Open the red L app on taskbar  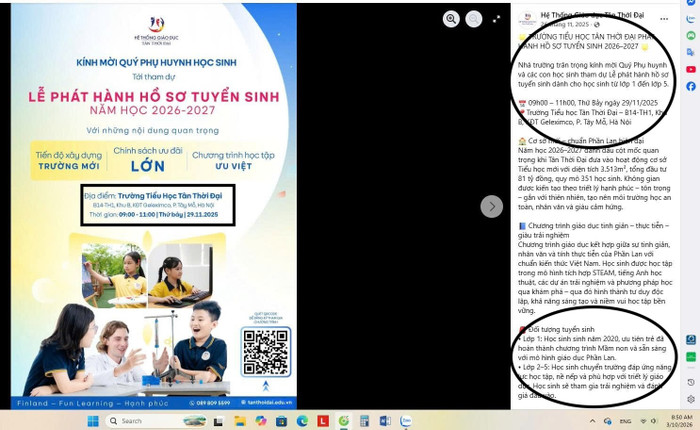[x=323, y=421]
